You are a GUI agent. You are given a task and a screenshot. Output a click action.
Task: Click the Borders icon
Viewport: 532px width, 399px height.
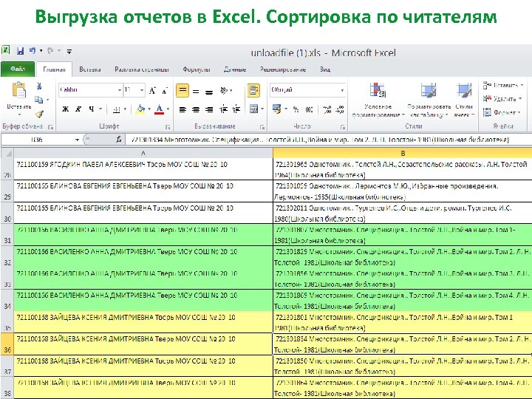[117, 109]
